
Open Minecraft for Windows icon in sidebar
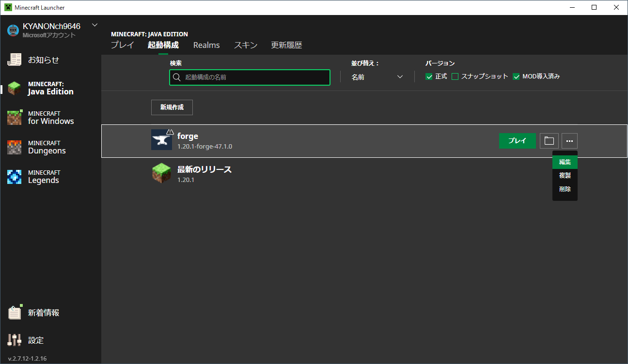[x=15, y=118]
